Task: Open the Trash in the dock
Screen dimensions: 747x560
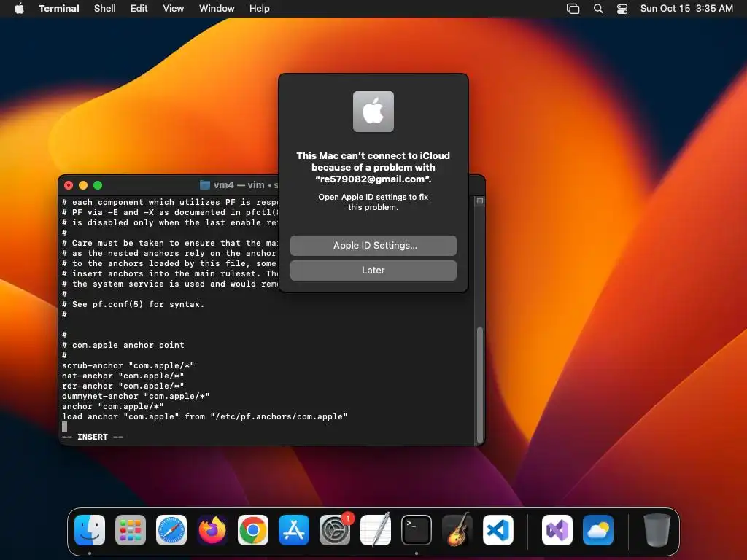Action: click(x=657, y=530)
